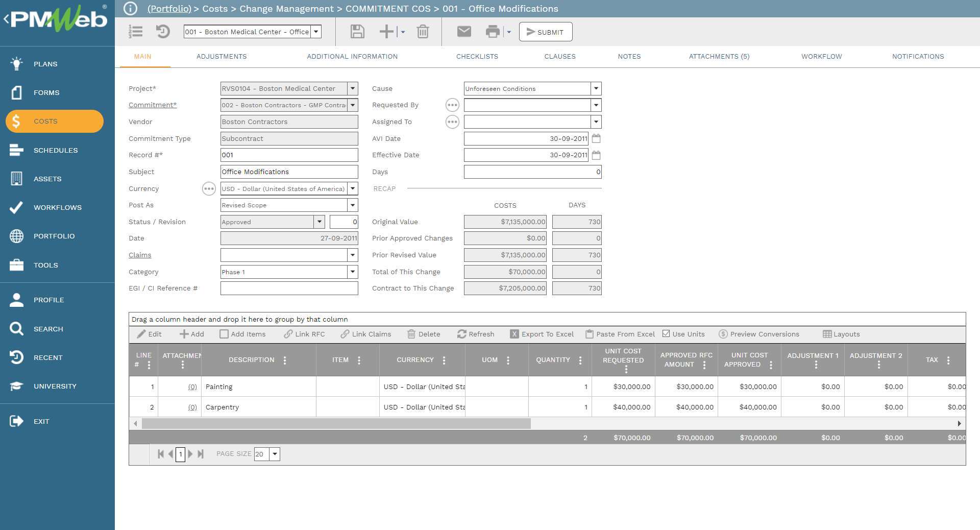980x530 pixels.
Task: Click the history revert icon in toolbar
Action: coord(163,32)
